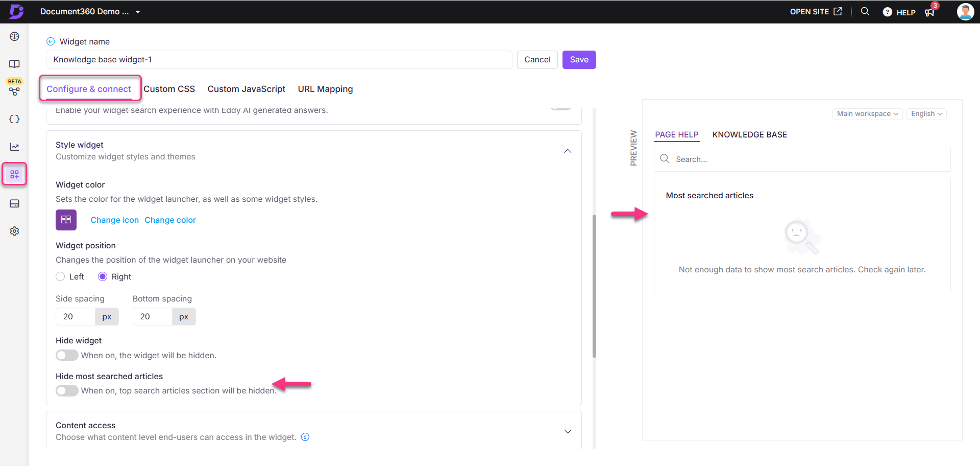Click the HELP question mark icon

click(x=887, y=12)
